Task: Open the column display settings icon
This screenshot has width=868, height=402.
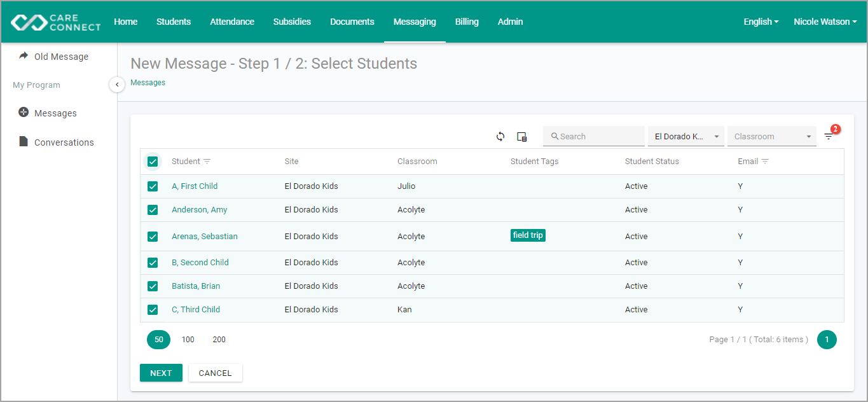Action: [522, 136]
